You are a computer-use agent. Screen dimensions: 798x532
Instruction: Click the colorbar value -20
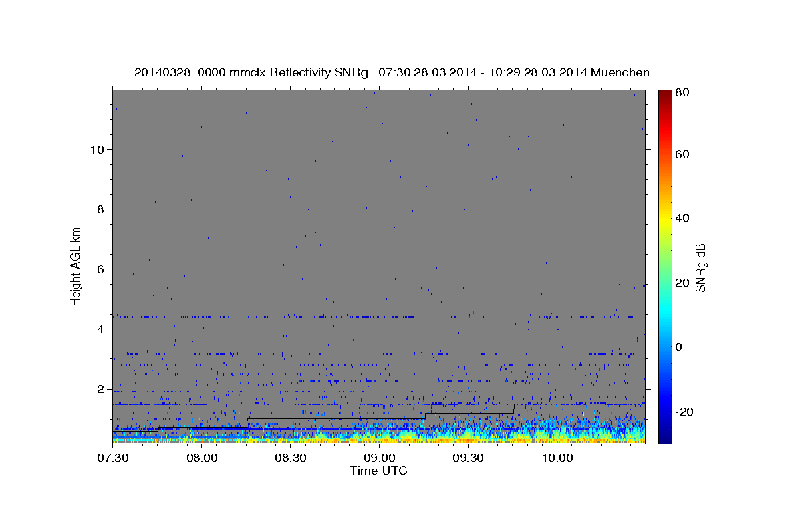[686, 412]
